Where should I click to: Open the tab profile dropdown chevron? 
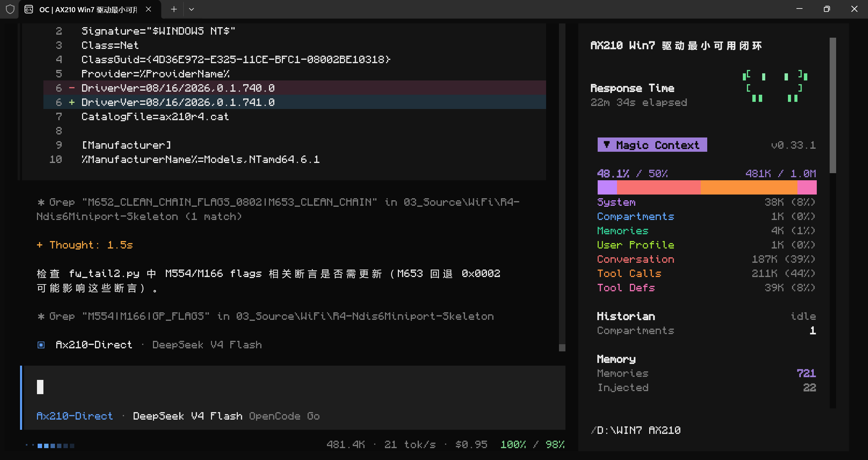(191, 9)
